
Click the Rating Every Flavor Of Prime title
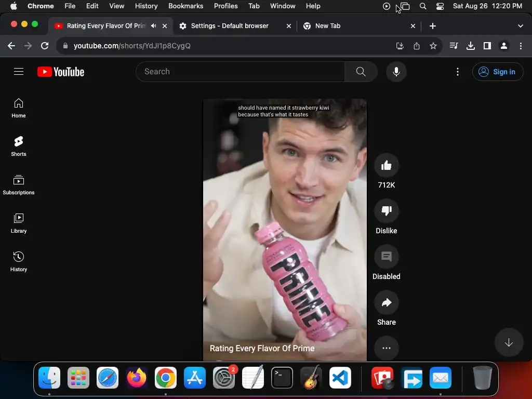tap(262, 349)
